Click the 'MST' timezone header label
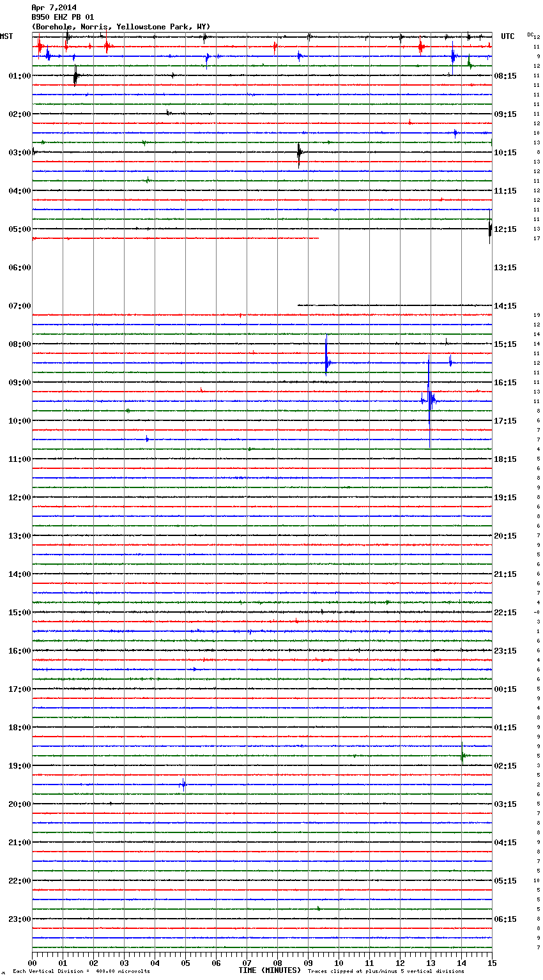Viewport: 543px width, 980px height. pos(6,36)
